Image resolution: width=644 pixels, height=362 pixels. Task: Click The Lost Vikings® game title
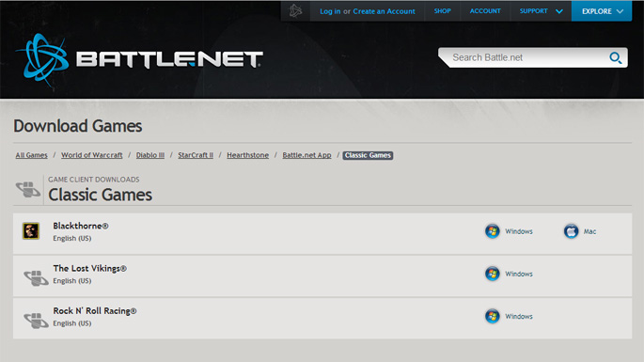tap(89, 268)
